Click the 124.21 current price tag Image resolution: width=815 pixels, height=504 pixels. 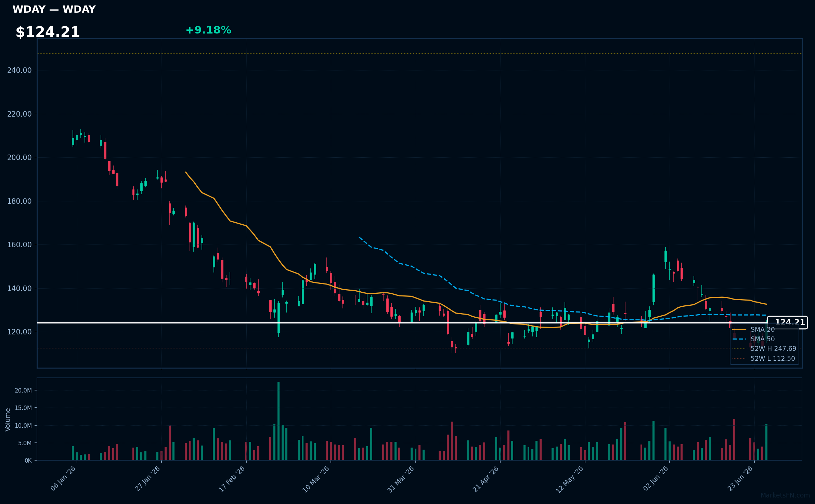(x=787, y=322)
